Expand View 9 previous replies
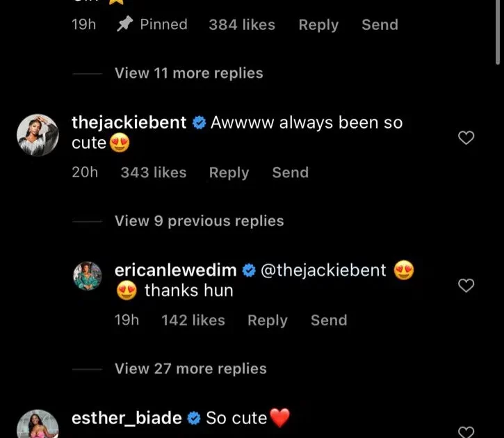This screenshot has height=438, width=504. (200, 221)
